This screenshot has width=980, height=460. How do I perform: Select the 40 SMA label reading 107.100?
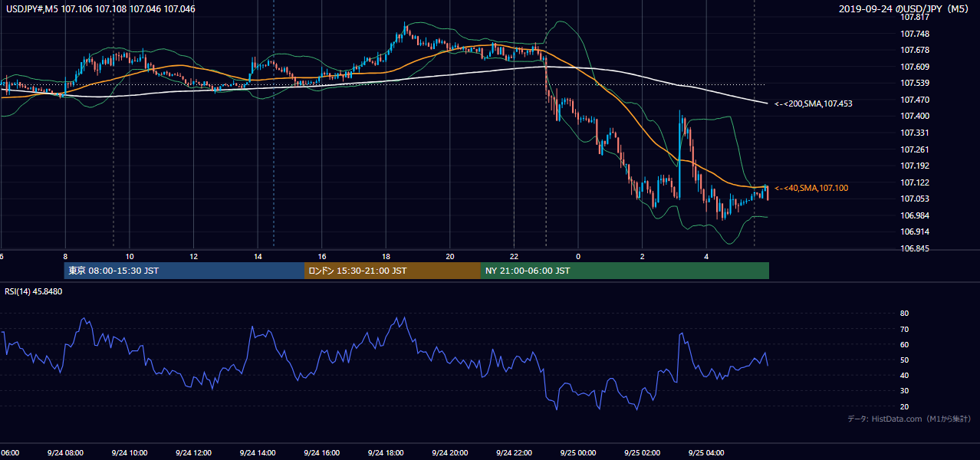(x=811, y=188)
